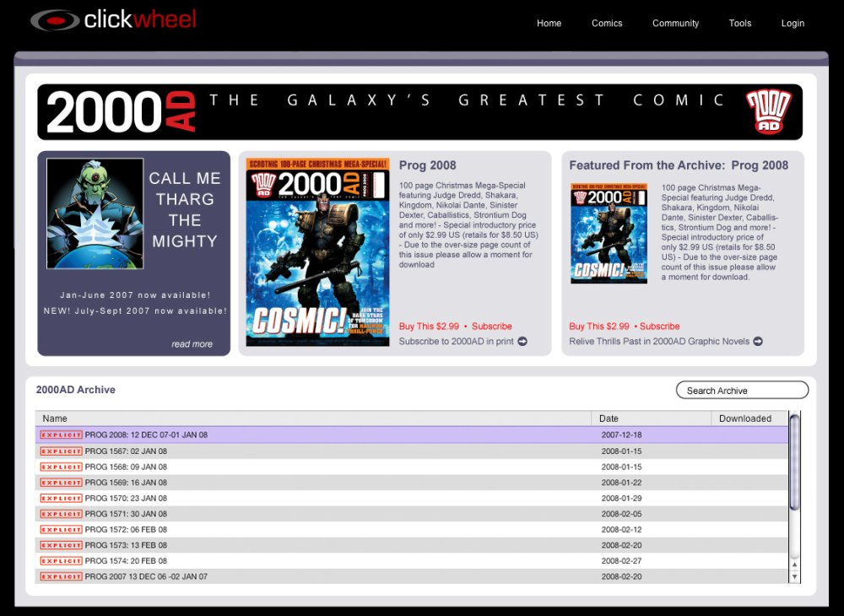The width and height of the screenshot is (844, 616).
Task: Click Buy This $2.99 in Featured Archive
Action: tap(599, 326)
